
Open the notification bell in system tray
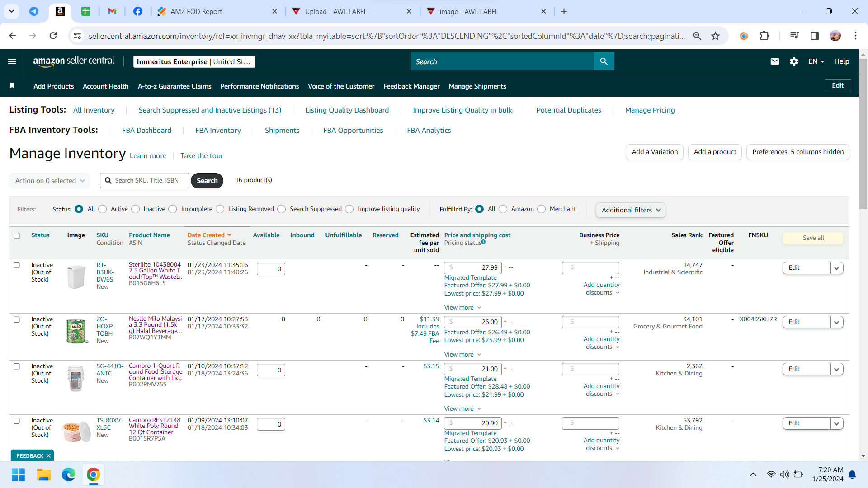(x=852, y=474)
